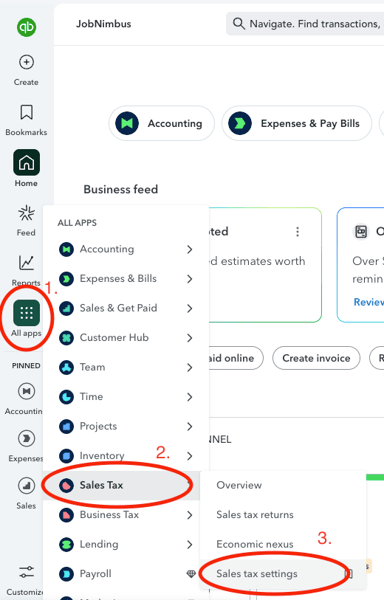Open the All apps grid icon
Viewport: 384px width, 600px height.
click(26, 313)
